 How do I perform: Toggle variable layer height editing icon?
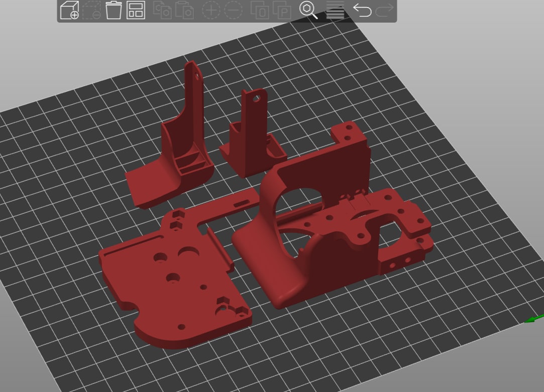click(335, 10)
